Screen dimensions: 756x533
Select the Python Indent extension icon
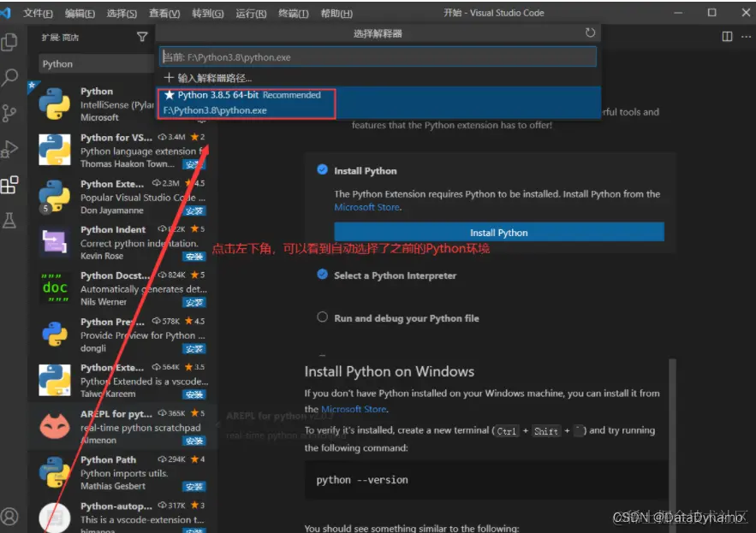pos(54,241)
